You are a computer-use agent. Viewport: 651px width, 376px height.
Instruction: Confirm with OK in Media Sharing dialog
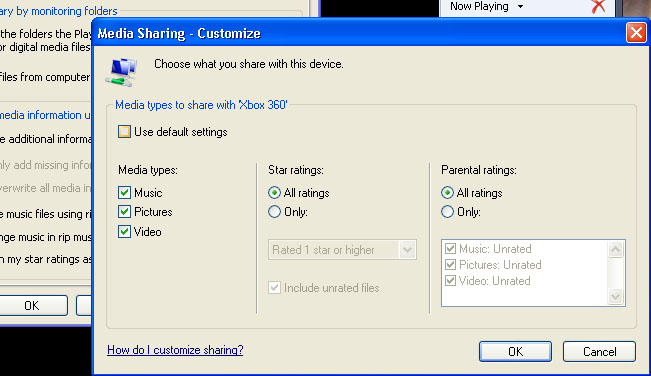coord(515,352)
